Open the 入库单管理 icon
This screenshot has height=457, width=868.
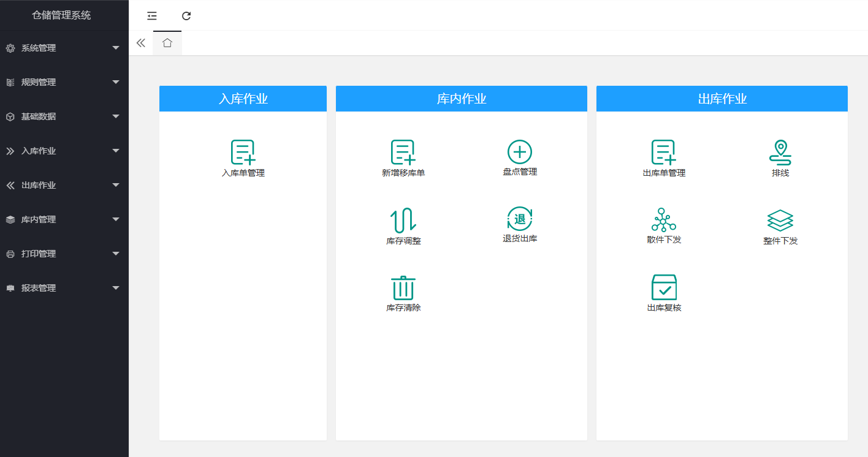pyautogui.click(x=243, y=153)
